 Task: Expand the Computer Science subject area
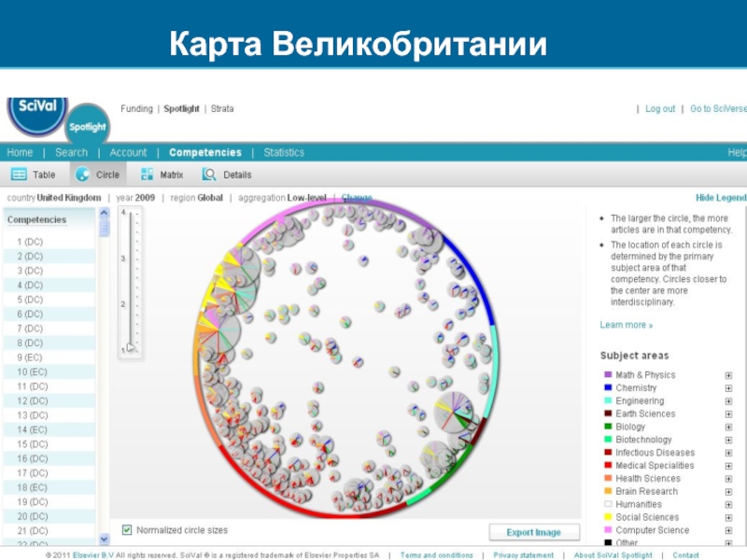(x=728, y=530)
